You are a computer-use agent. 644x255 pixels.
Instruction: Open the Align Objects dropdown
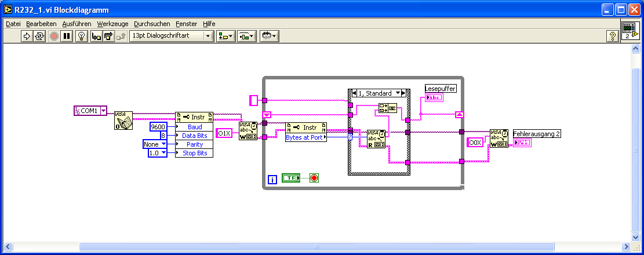[x=226, y=36]
